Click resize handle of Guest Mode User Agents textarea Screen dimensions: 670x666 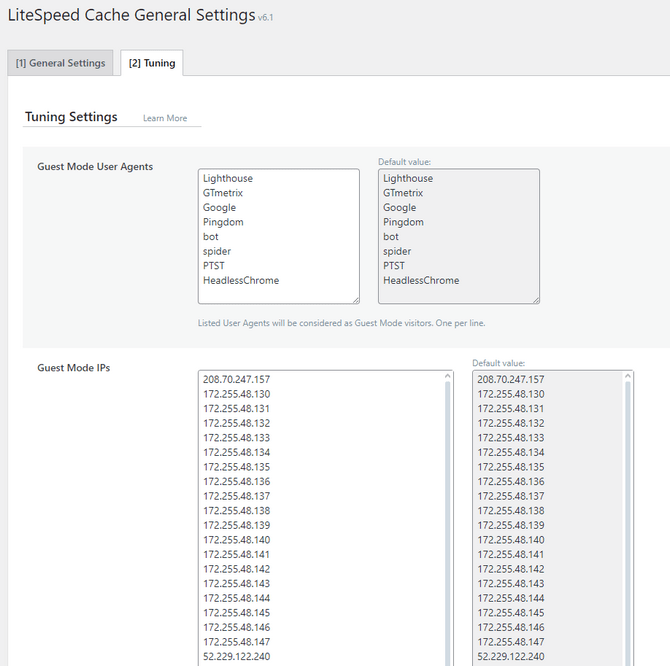[354, 298]
